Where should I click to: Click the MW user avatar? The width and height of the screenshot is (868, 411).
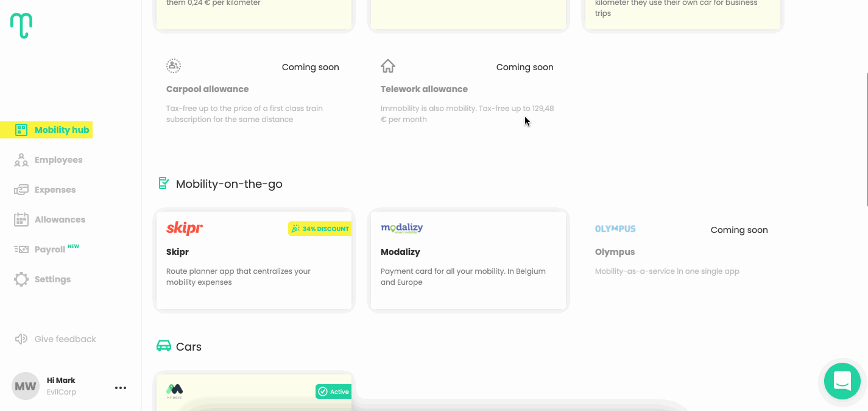click(x=26, y=387)
